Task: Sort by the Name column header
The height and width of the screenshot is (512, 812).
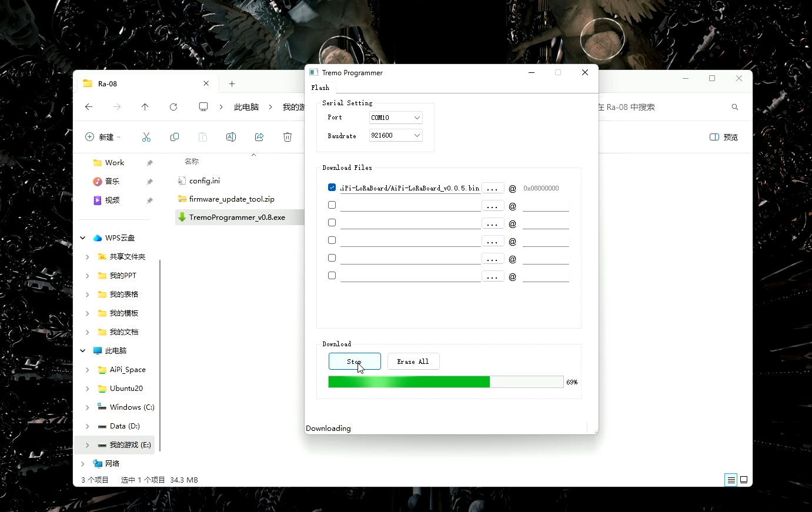Action: pyautogui.click(x=192, y=161)
